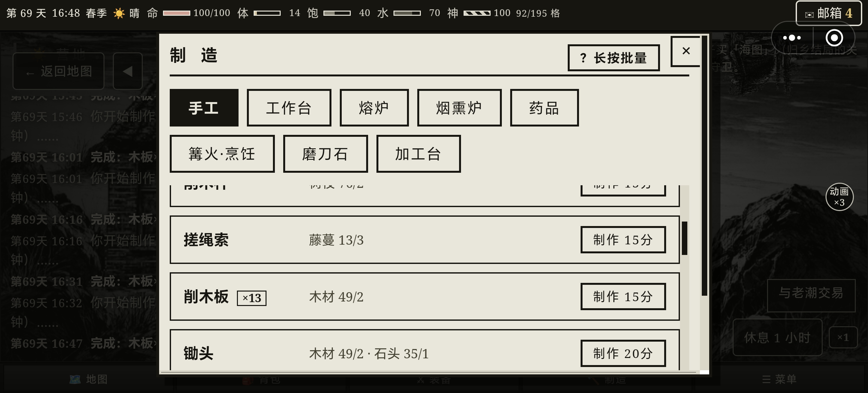Toggle the 动画 ×3 animation speed

[839, 197]
